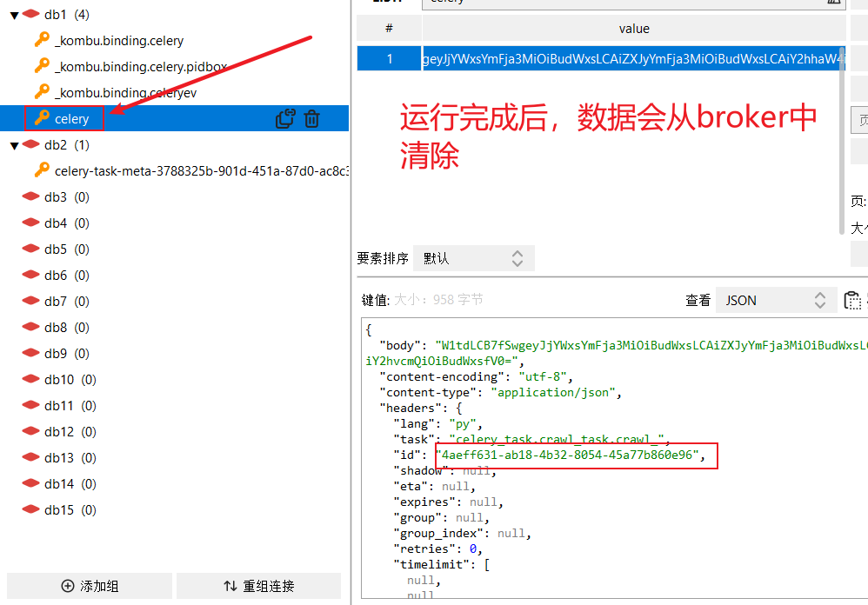Click key icon beside _kombu.binding.celeryev
The width and height of the screenshot is (868, 605).
pyautogui.click(x=42, y=91)
